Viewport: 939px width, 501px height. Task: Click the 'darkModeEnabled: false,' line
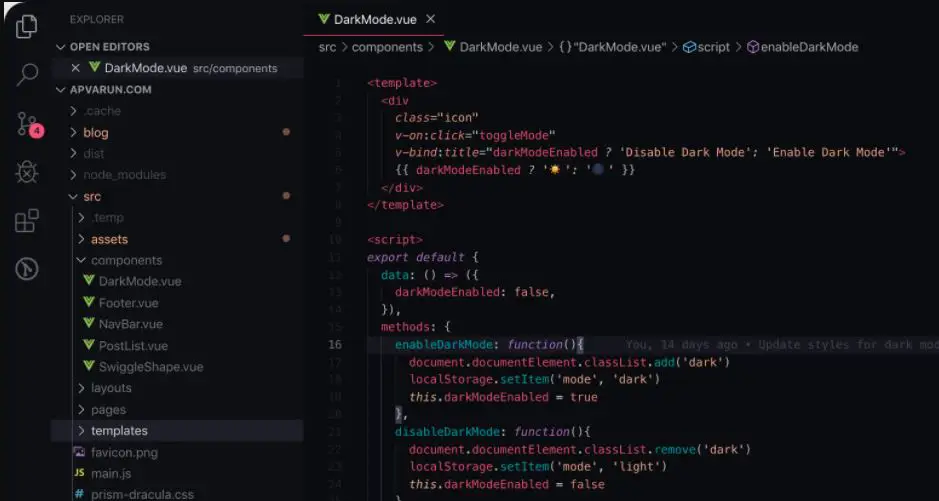pos(475,293)
